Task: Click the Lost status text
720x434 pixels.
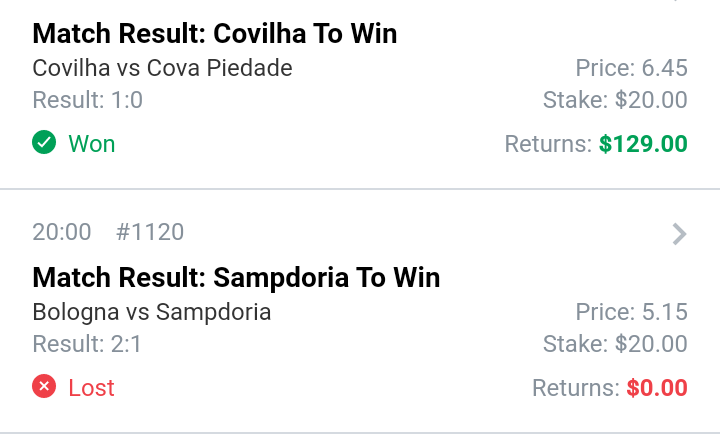Action: point(92,387)
